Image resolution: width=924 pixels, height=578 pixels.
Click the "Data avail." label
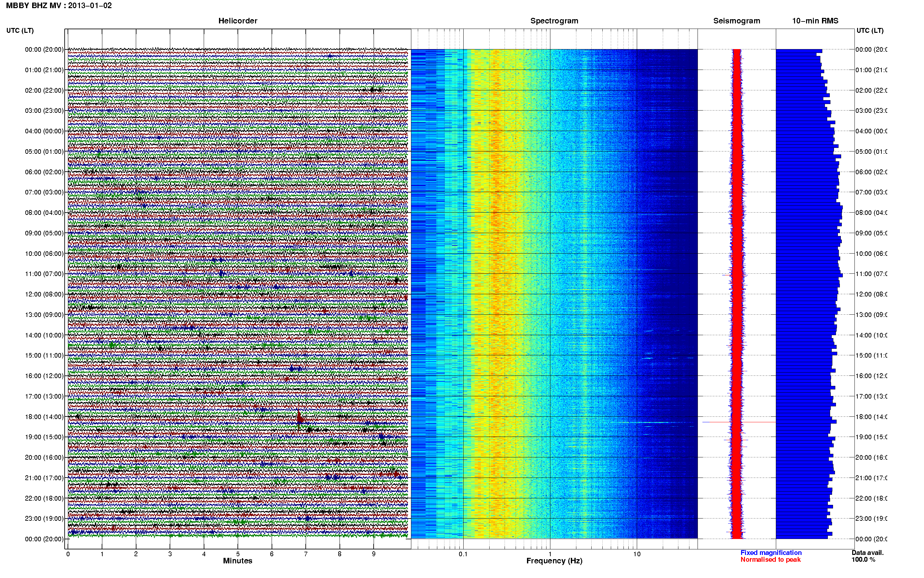pos(867,553)
